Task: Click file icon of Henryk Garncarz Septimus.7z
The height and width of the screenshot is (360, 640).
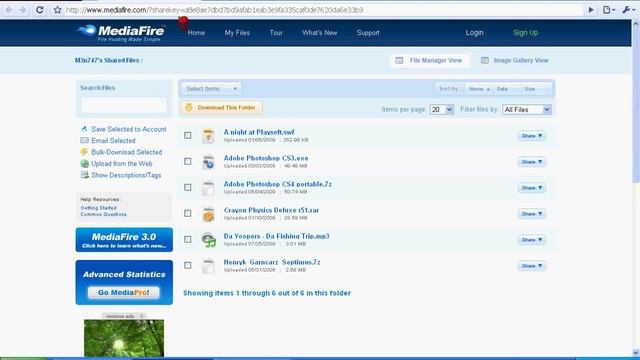Action: tap(208, 266)
